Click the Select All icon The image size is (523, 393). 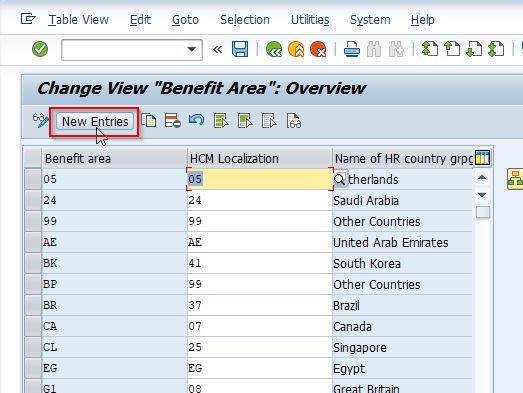pos(221,120)
